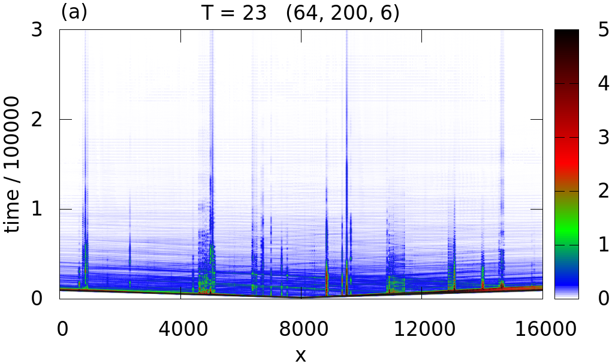Click the colorbar scale label "1"
The height and width of the screenshot is (364, 612).
[x=604, y=245]
